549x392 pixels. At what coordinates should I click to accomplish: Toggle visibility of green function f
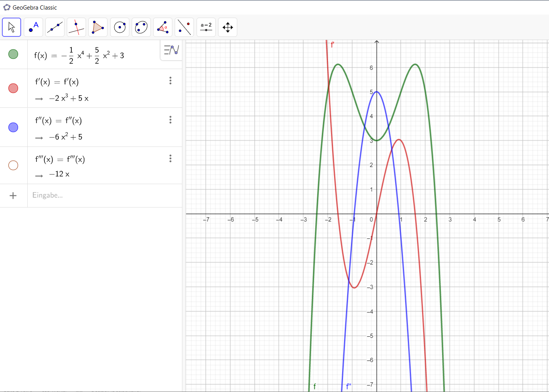13,54
